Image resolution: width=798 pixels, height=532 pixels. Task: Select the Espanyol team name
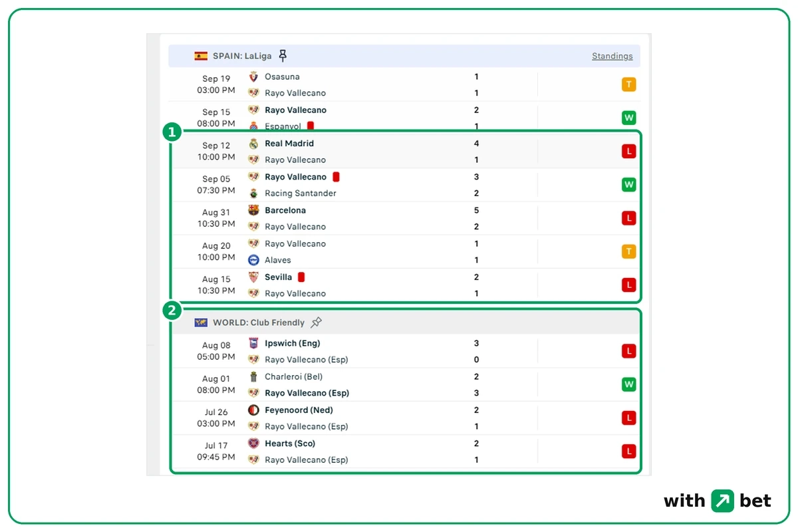(x=283, y=126)
